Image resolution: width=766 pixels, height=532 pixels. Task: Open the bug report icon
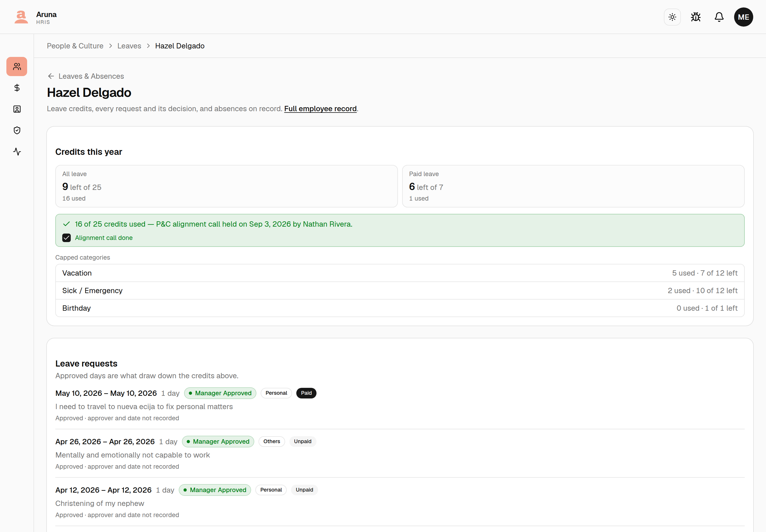point(696,17)
